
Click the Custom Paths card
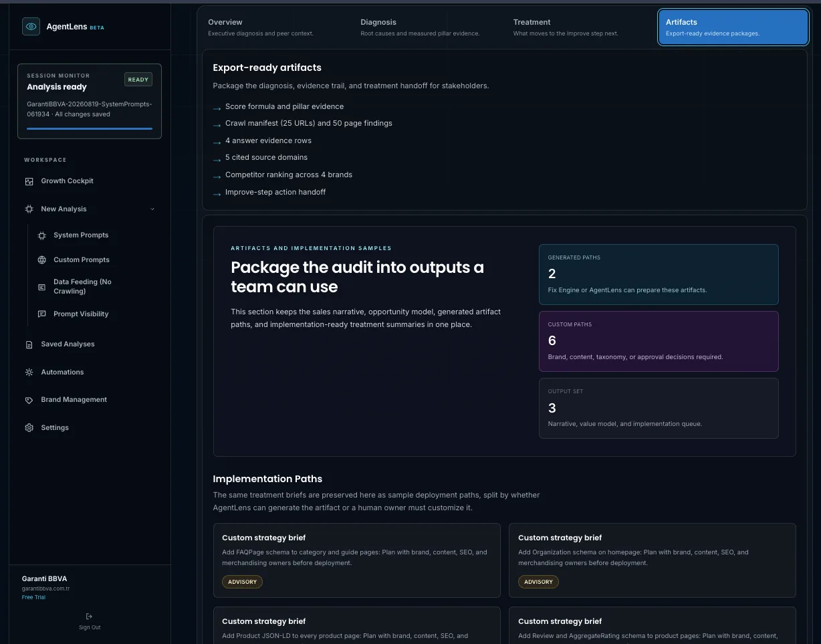tap(659, 341)
